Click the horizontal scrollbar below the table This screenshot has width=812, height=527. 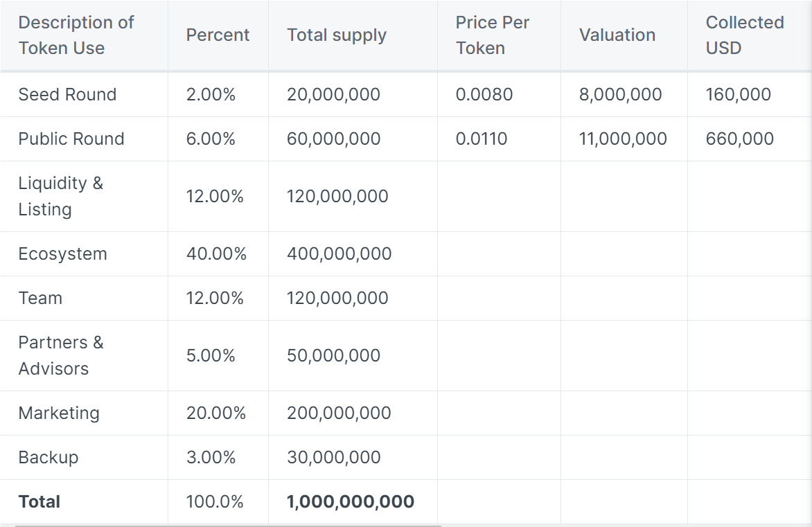click(229, 524)
